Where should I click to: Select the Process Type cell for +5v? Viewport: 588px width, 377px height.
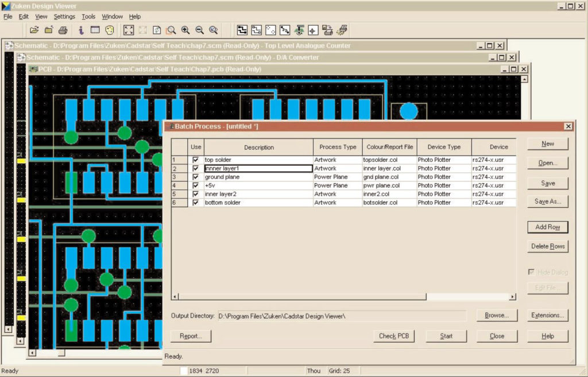click(x=338, y=185)
